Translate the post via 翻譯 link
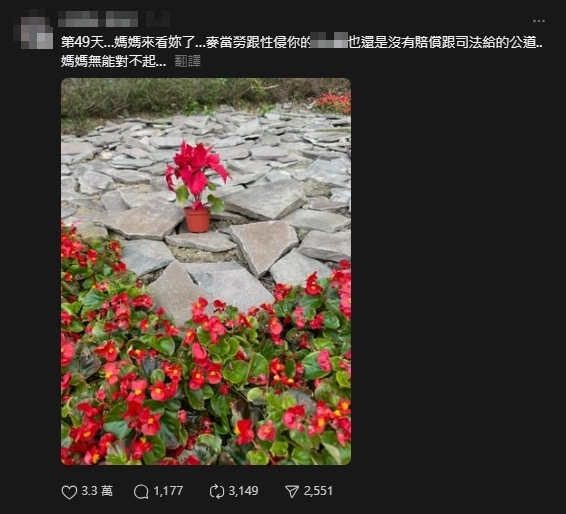Screen dimensions: 566x514 coord(187,61)
